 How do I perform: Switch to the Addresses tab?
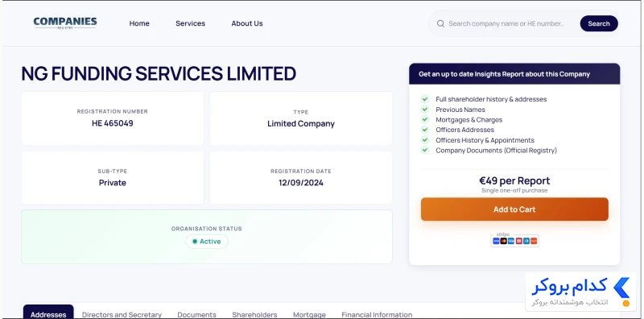(x=48, y=312)
